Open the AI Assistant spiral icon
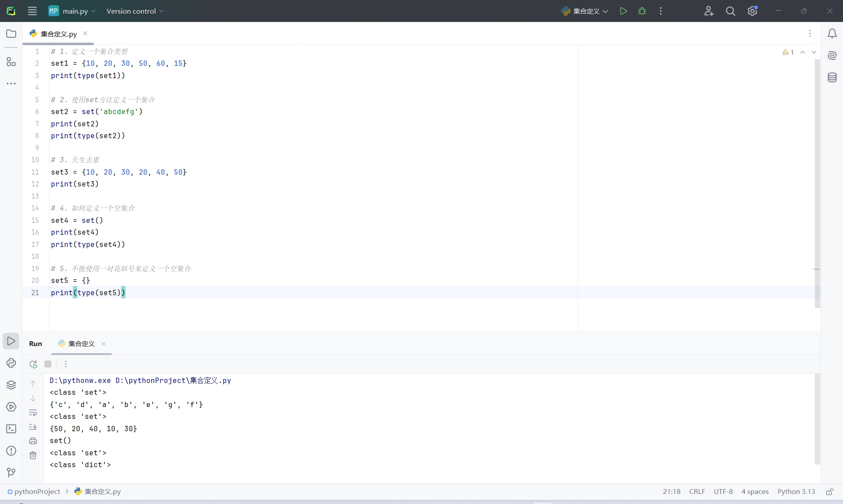 point(832,55)
